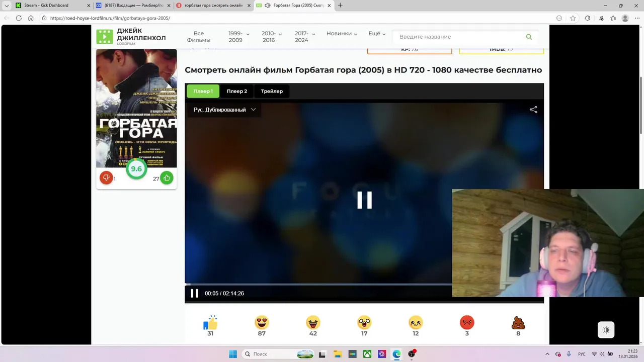Click the microphone icon in the system tray

(569, 354)
